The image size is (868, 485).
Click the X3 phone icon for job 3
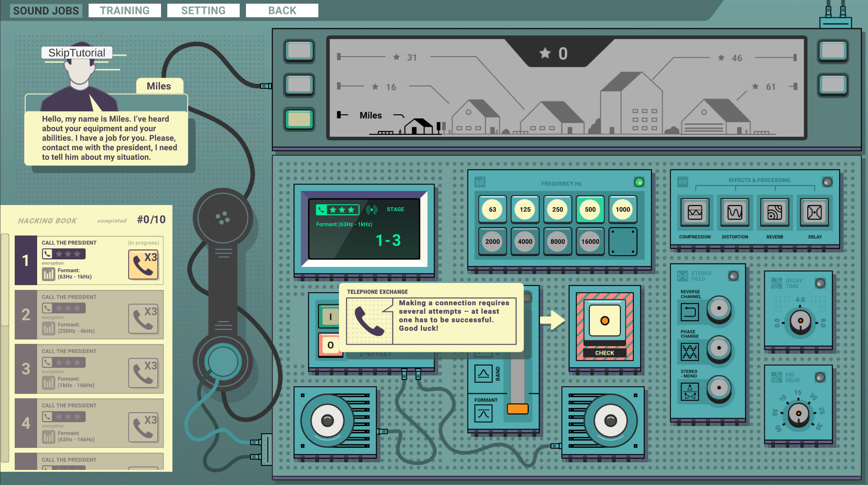(143, 373)
